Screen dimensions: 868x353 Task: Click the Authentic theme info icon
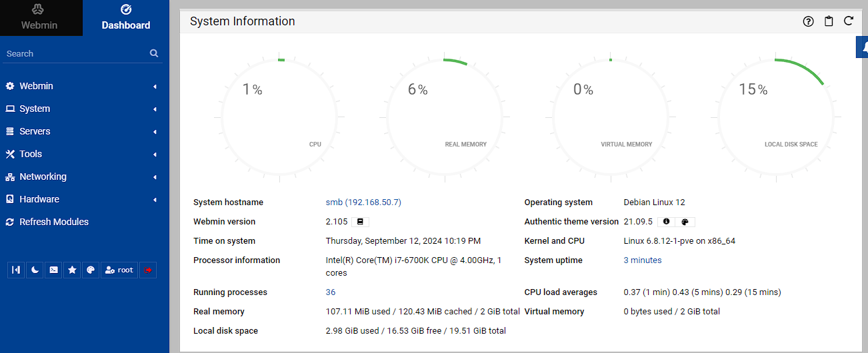pyautogui.click(x=666, y=222)
